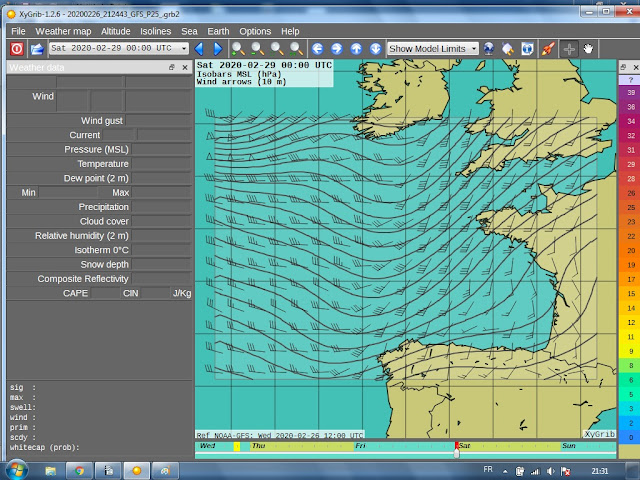This screenshot has width=640, height=480.
Task: Click the rocket icon in toolbar
Action: click(547, 48)
